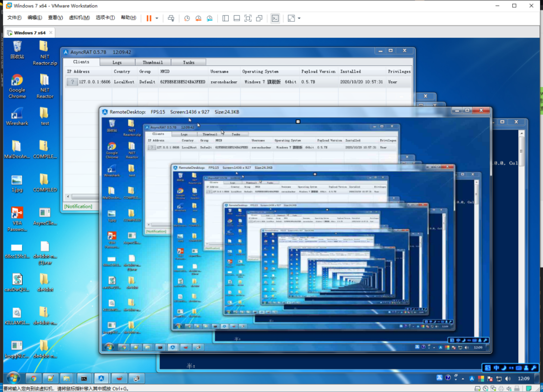Select the 127.0.0.1:6606 client row

238,82
